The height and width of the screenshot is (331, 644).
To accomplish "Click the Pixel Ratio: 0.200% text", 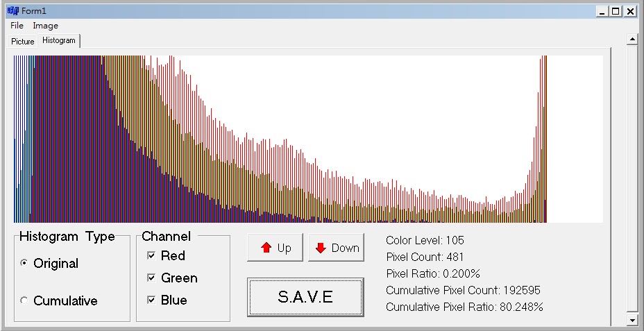I will tap(433, 273).
